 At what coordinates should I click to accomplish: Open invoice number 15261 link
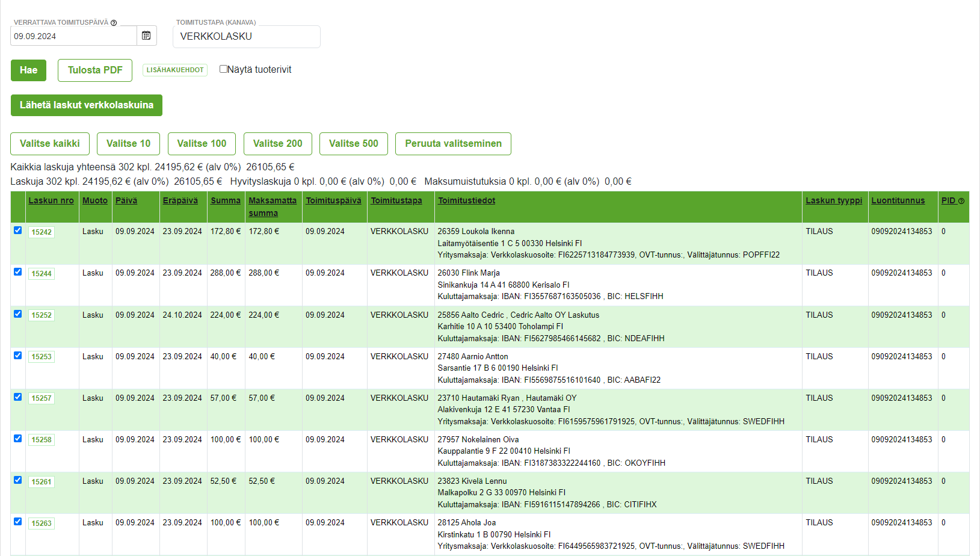tap(42, 482)
